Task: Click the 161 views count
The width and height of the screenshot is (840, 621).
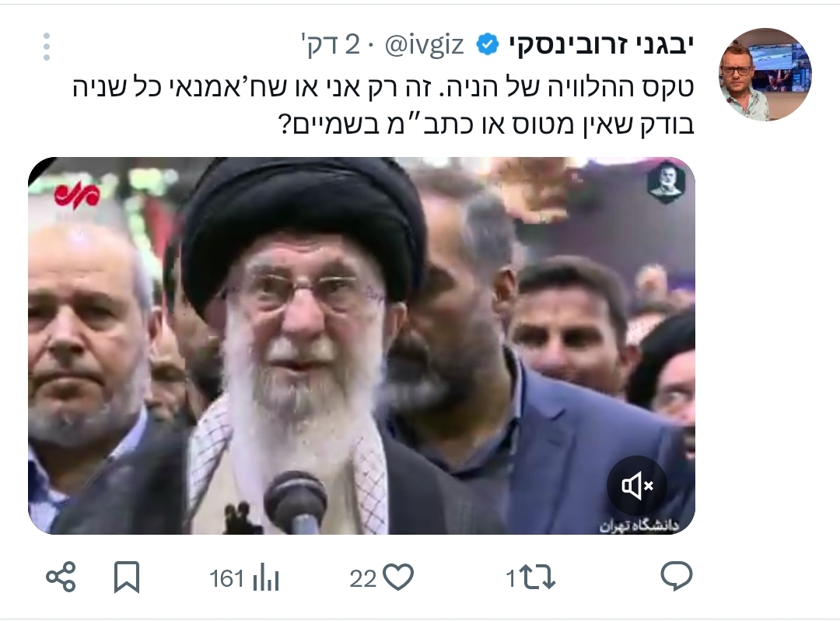Action: tap(226, 579)
